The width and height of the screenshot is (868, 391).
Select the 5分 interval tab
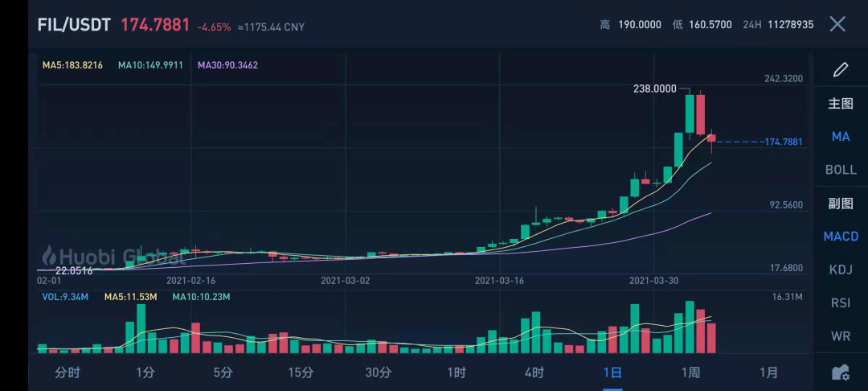pos(223,372)
